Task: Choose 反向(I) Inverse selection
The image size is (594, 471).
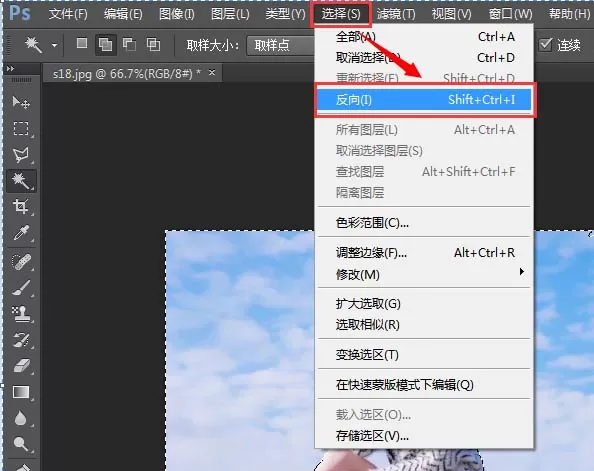Action: 424,100
